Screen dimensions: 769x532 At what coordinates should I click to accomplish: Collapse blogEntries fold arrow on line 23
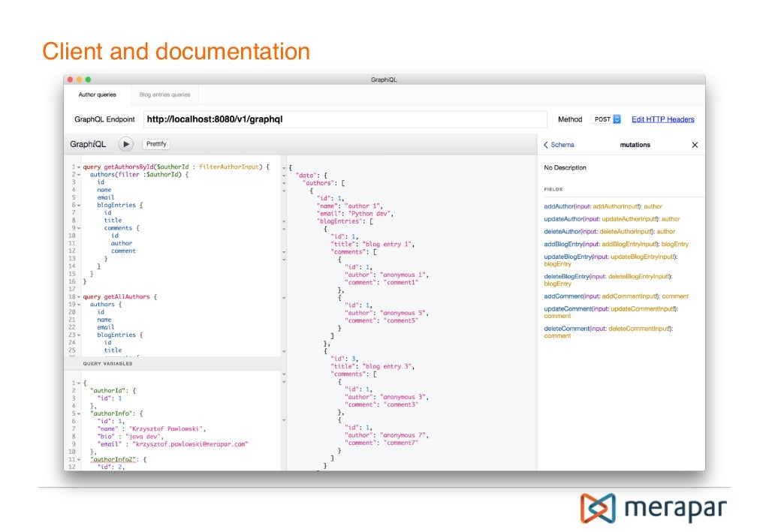click(78, 335)
